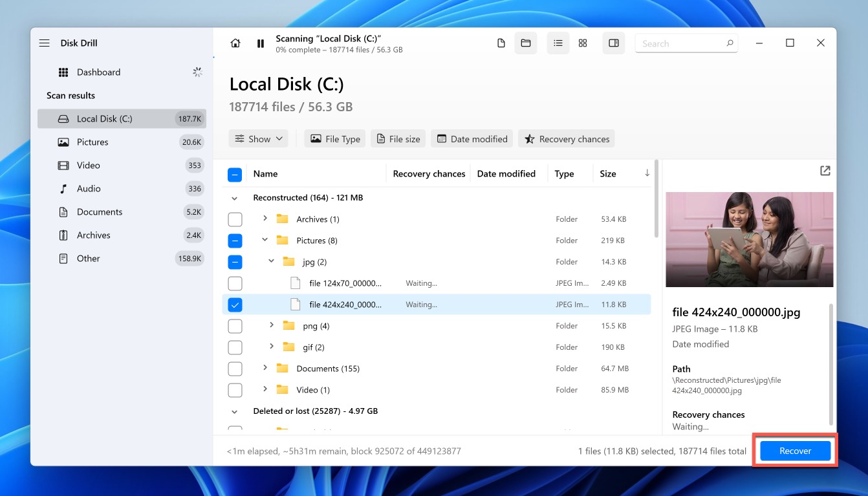Screen dimensions: 868x496
Task: Check the Archives (1) folder checkbox
Action: tap(235, 219)
